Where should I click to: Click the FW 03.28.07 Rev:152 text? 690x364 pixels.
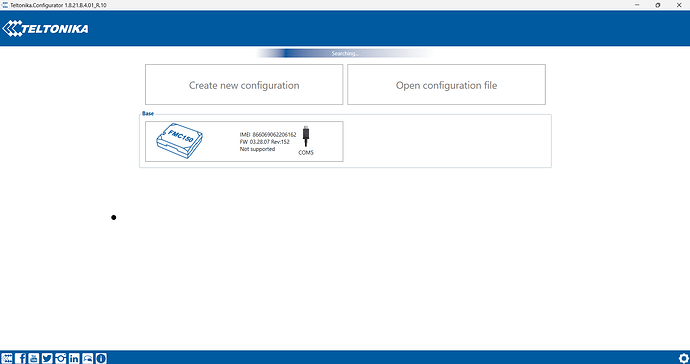pos(264,142)
